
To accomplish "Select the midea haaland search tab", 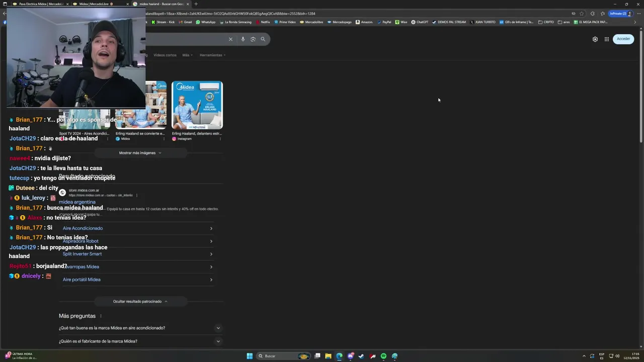I will coord(161,4).
